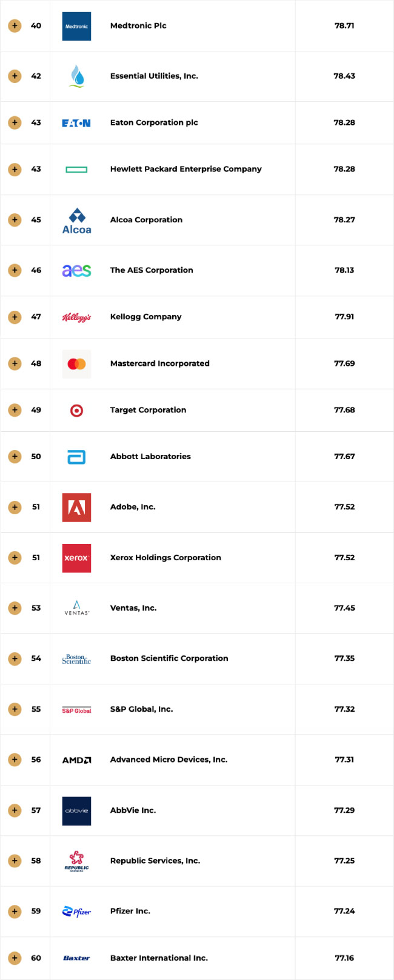The image size is (394, 980).
Task: Click the Xerox logo icon
Action: click(x=76, y=558)
